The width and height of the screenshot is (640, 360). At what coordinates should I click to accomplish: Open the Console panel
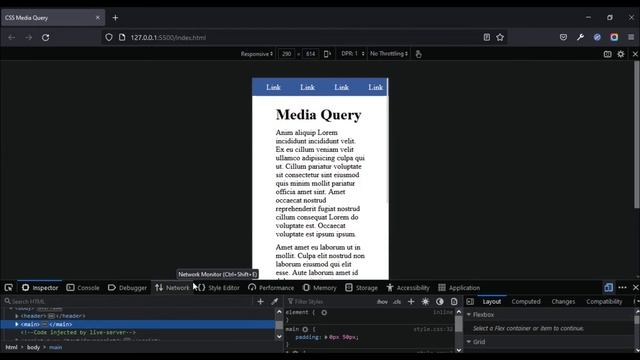83,288
